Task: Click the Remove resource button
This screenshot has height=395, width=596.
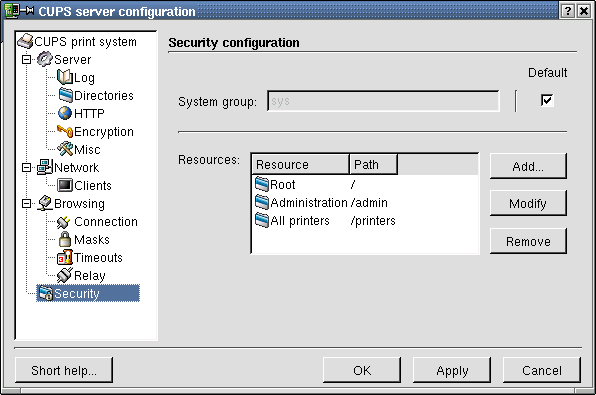Action: pyautogui.click(x=528, y=241)
